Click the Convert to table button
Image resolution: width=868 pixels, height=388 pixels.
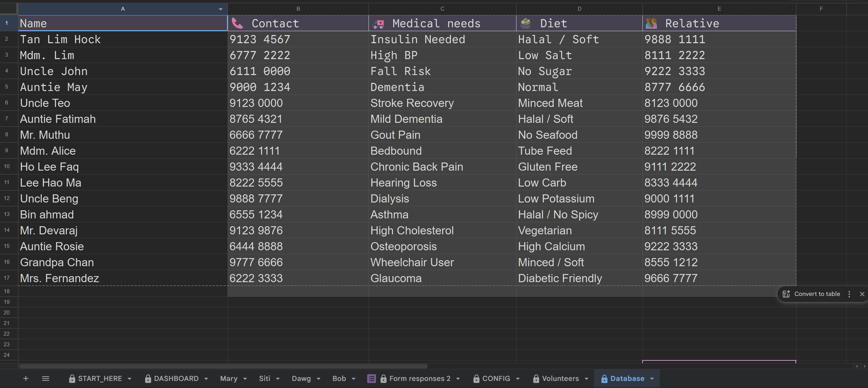pyautogui.click(x=817, y=294)
